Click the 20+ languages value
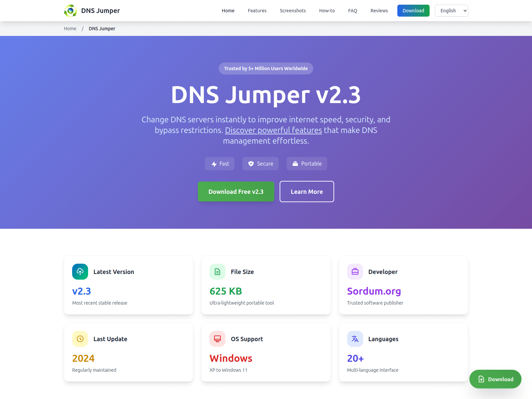The width and height of the screenshot is (532, 399). pos(355,358)
